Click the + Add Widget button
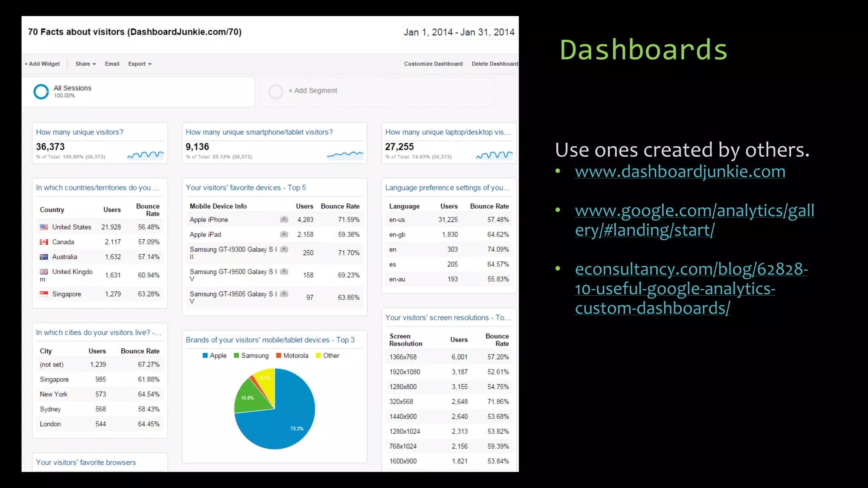This screenshot has width=868, height=488. pyautogui.click(x=42, y=64)
